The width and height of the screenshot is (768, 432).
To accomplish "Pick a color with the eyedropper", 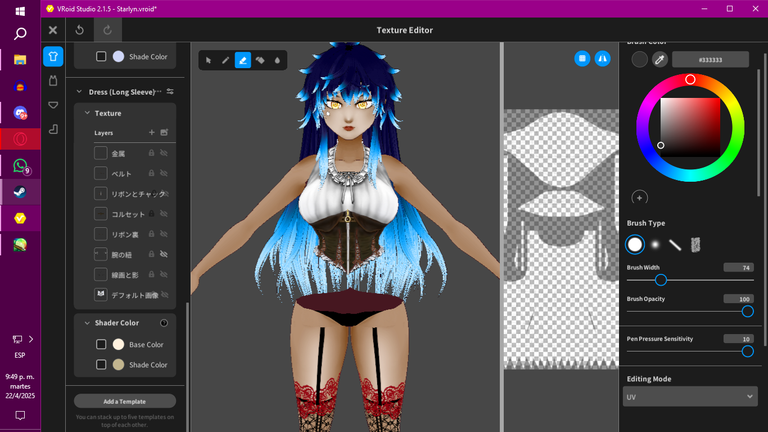I will 660,60.
